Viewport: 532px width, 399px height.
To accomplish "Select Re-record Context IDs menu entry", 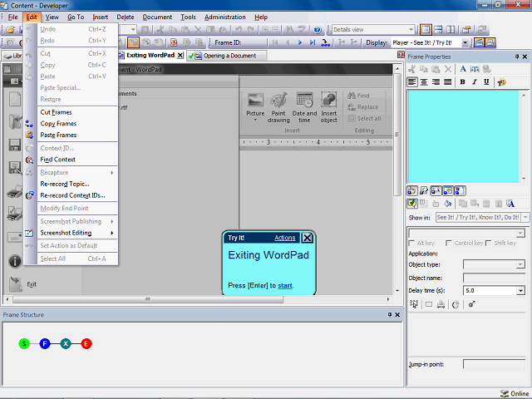I will click(77, 195).
